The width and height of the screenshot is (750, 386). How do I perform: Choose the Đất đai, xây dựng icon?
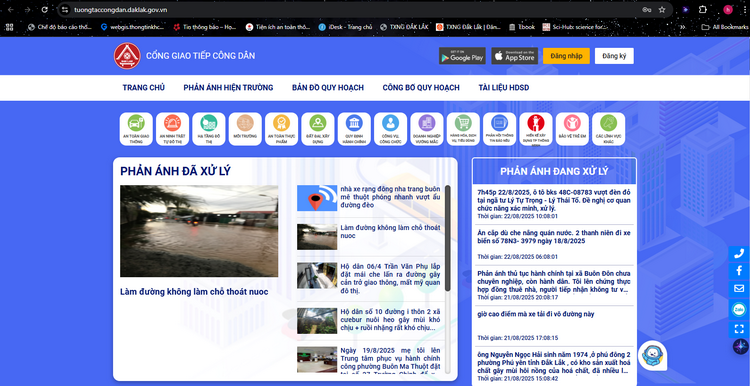pos(318,129)
